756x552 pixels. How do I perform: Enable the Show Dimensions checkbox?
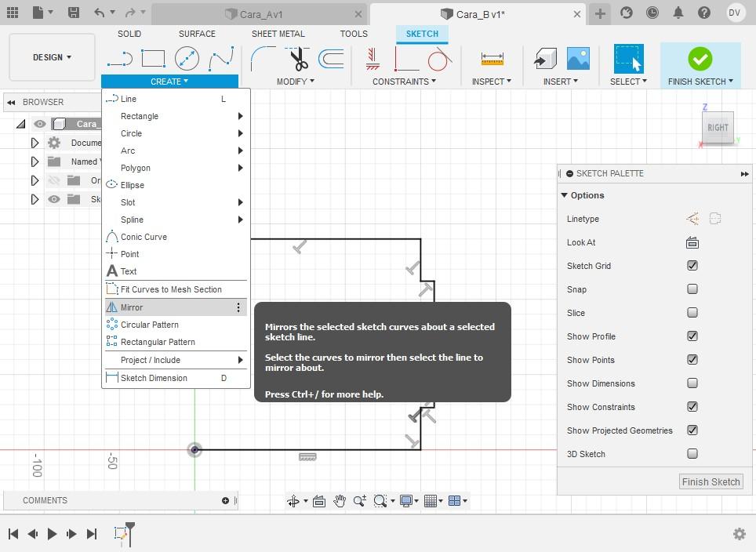(x=692, y=383)
